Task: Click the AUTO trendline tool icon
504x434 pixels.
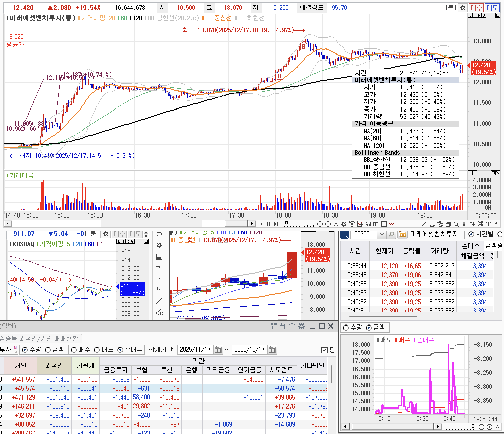Action: pyautogui.click(x=159, y=312)
